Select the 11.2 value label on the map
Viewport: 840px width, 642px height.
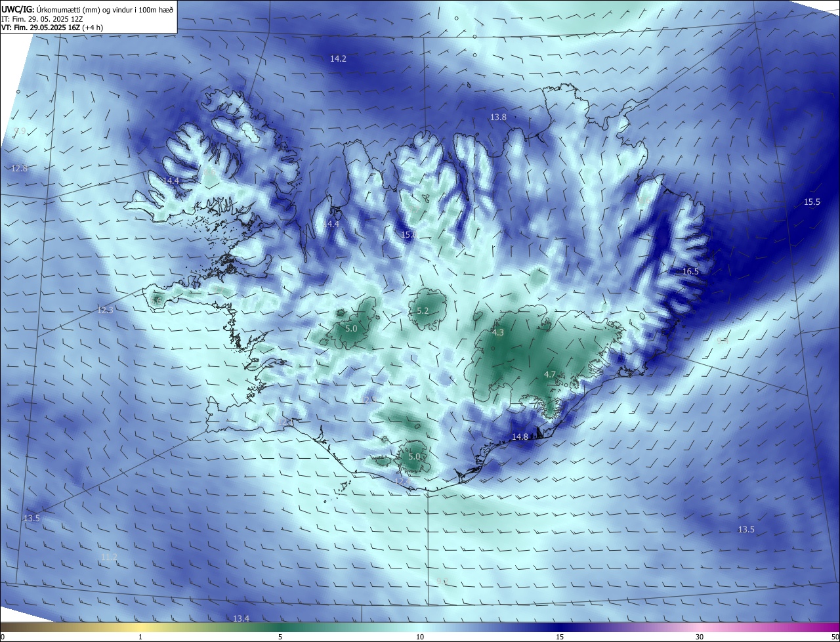[109, 557]
